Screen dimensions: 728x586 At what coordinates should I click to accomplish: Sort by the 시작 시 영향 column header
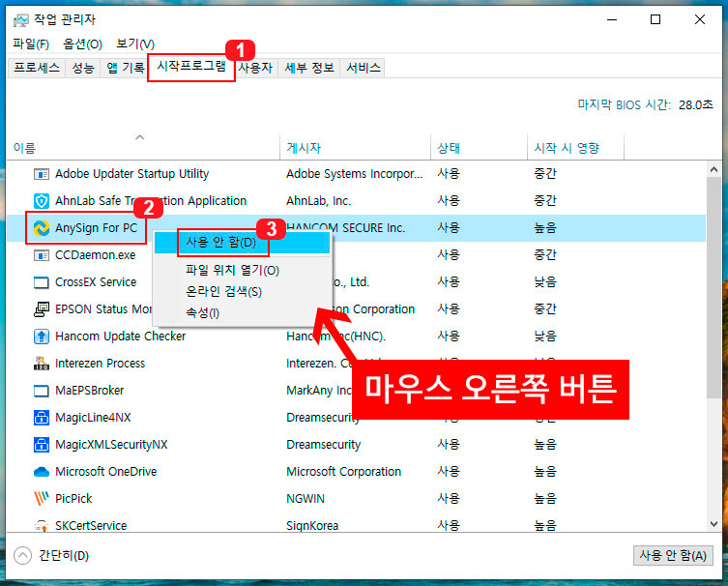click(575, 148)
